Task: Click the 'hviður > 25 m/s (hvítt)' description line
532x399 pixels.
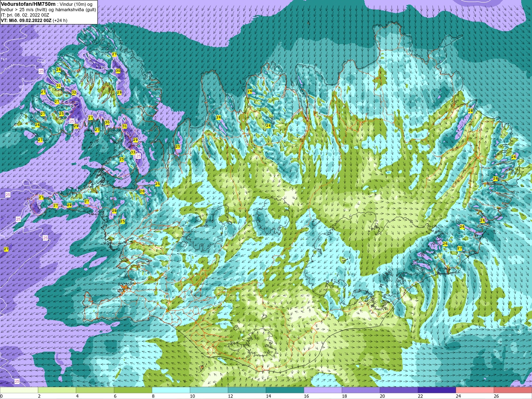Action: (x=48, y=10)
